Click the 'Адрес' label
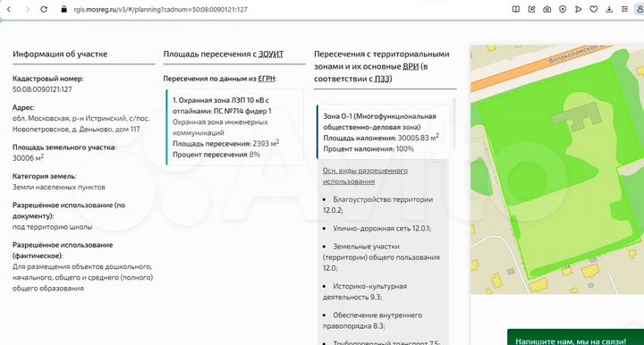This screenshot has height=345, width=644. point(23,107)
